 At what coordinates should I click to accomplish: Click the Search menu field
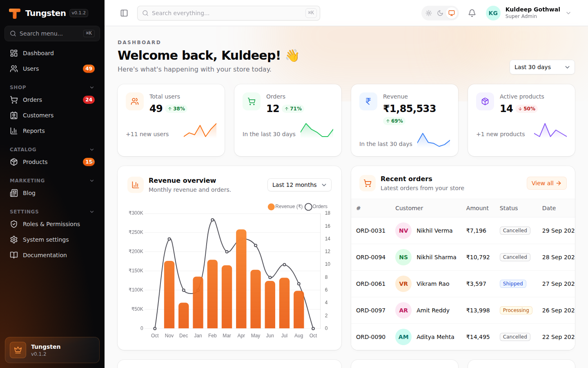pyautogui.click(x=52, y=34)
